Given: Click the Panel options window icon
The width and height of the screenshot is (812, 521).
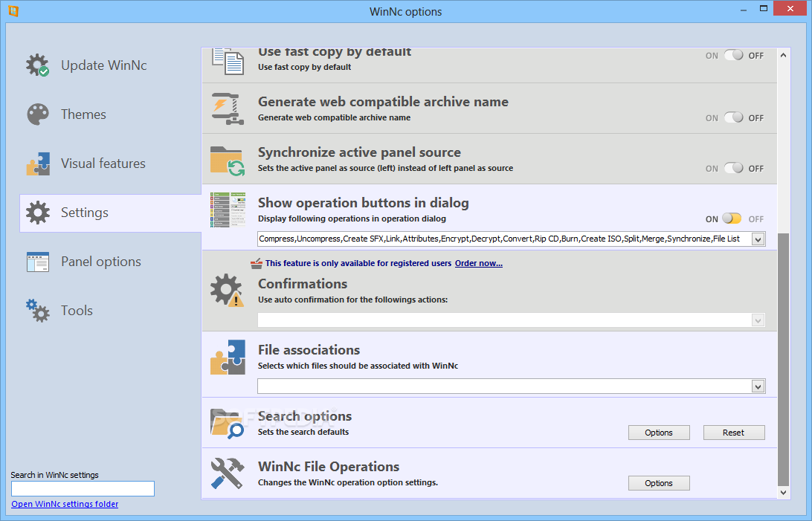Looking at the screenshot, I should pyautogui.click(x=38, y=262).
